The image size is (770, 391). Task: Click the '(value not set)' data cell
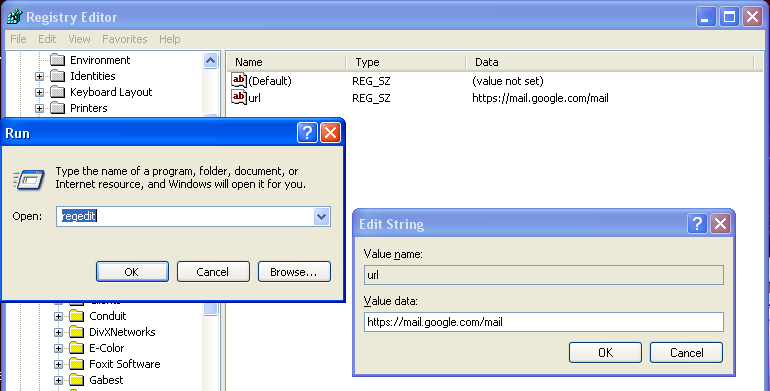pos(508,81)
